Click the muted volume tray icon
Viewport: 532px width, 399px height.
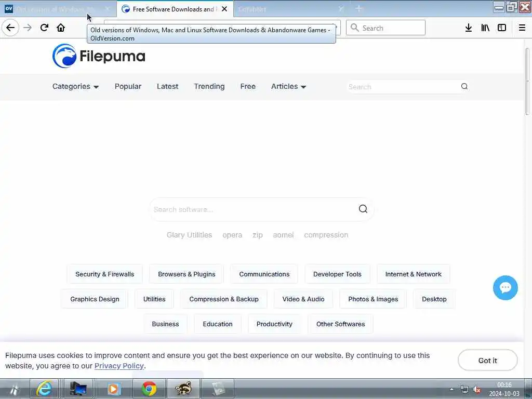[477, 390]
